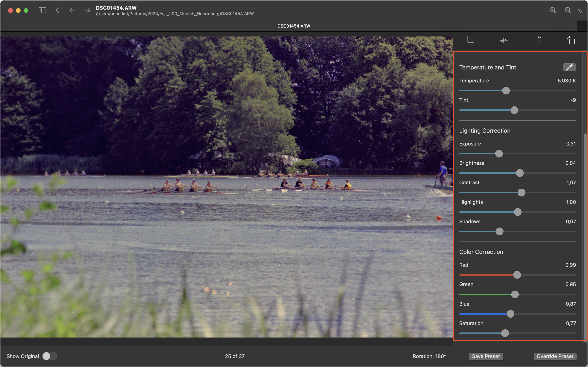Zoom into the photo

(x=553, y=10)
